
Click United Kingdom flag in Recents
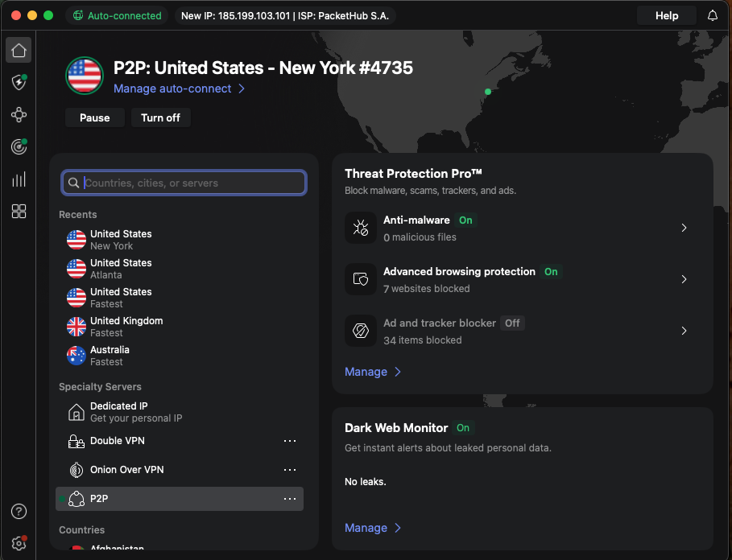(76, 327)
